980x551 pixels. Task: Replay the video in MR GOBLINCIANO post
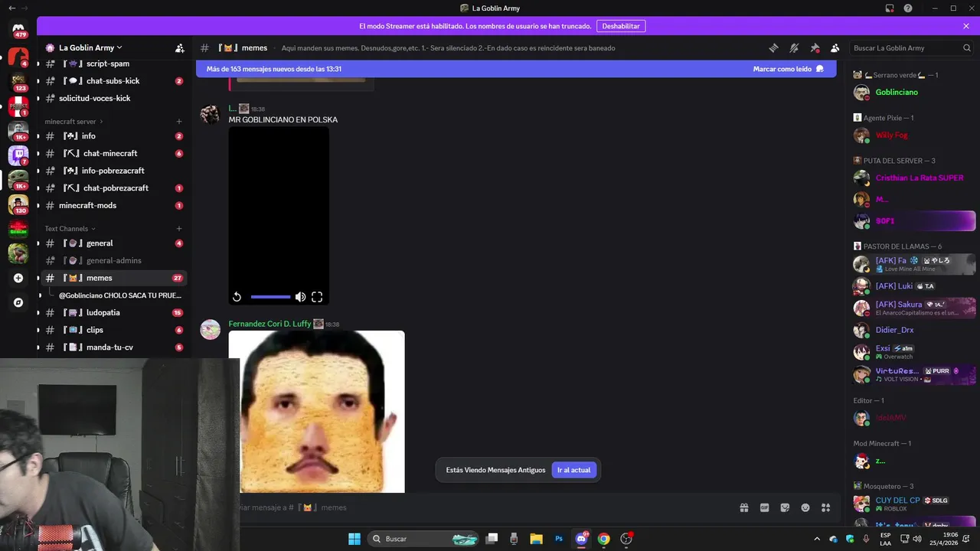click(237, 297)
